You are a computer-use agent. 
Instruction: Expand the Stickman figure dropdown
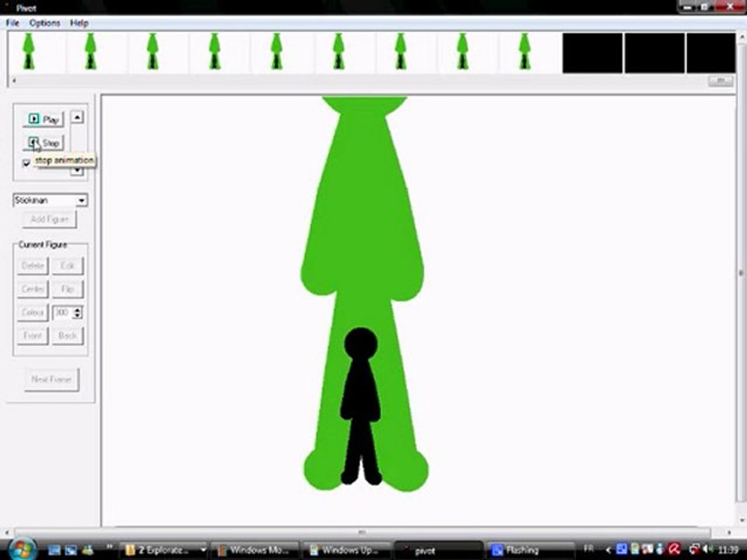coord(82,201)
